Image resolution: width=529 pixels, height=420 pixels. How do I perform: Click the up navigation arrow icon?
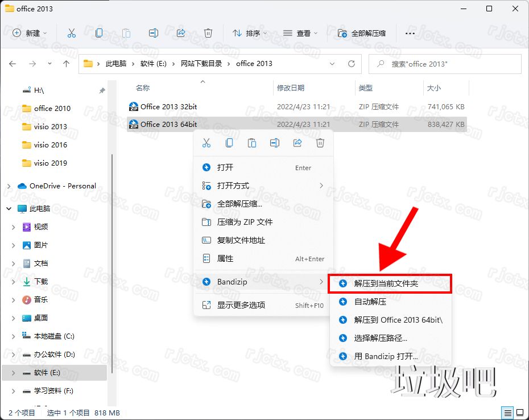(65, 64)
